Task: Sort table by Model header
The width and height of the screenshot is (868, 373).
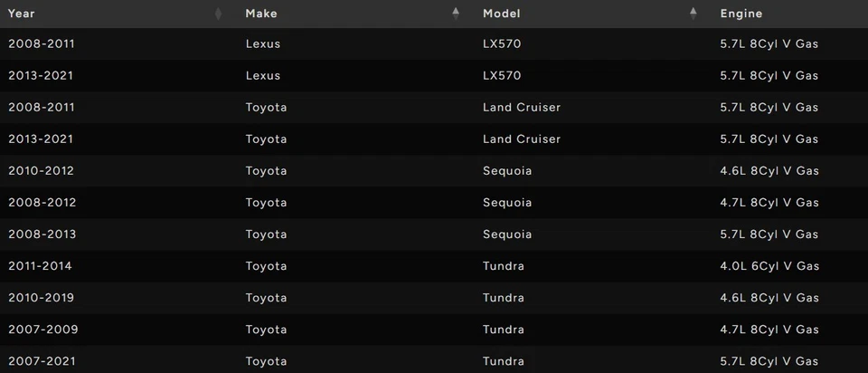Action: click(x=502, y=14)
